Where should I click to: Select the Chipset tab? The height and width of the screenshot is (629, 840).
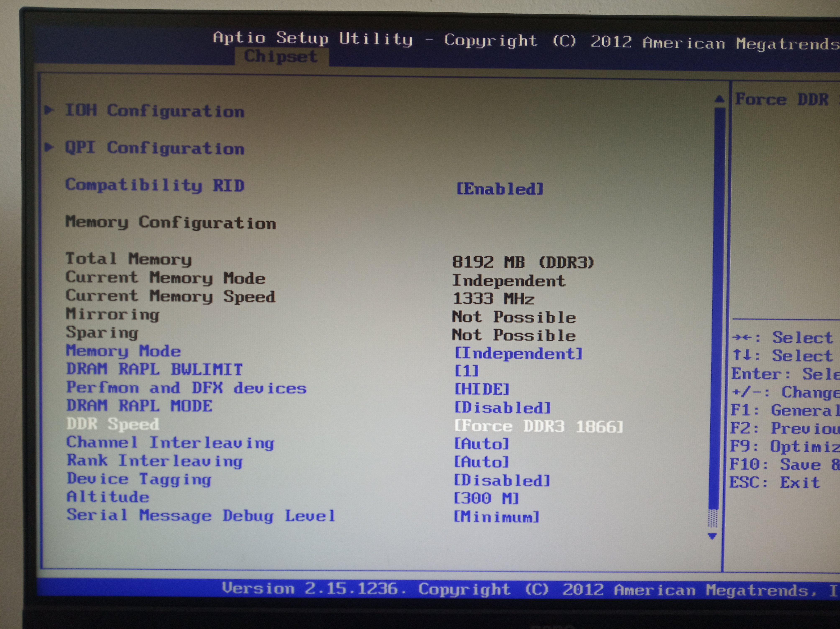[x=281, y=56]
